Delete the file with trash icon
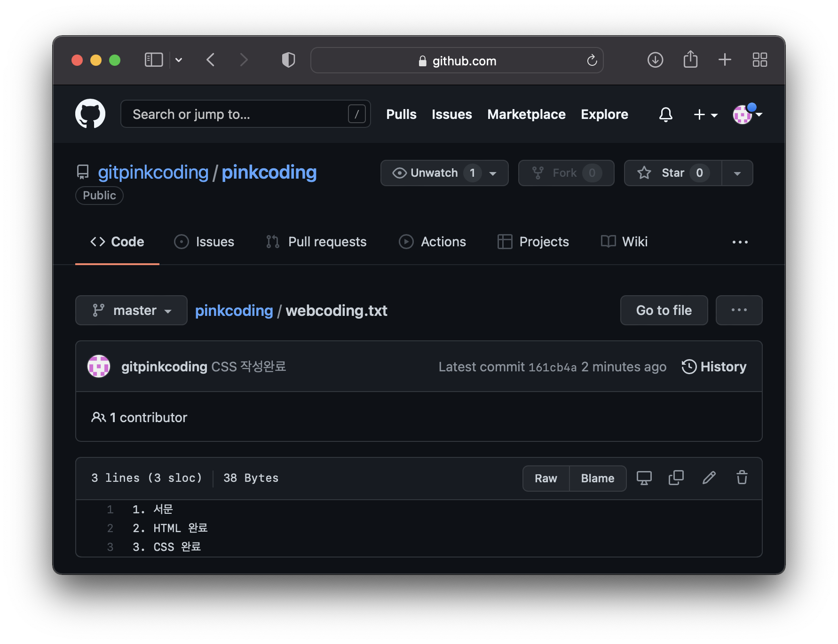 point(742,478)
